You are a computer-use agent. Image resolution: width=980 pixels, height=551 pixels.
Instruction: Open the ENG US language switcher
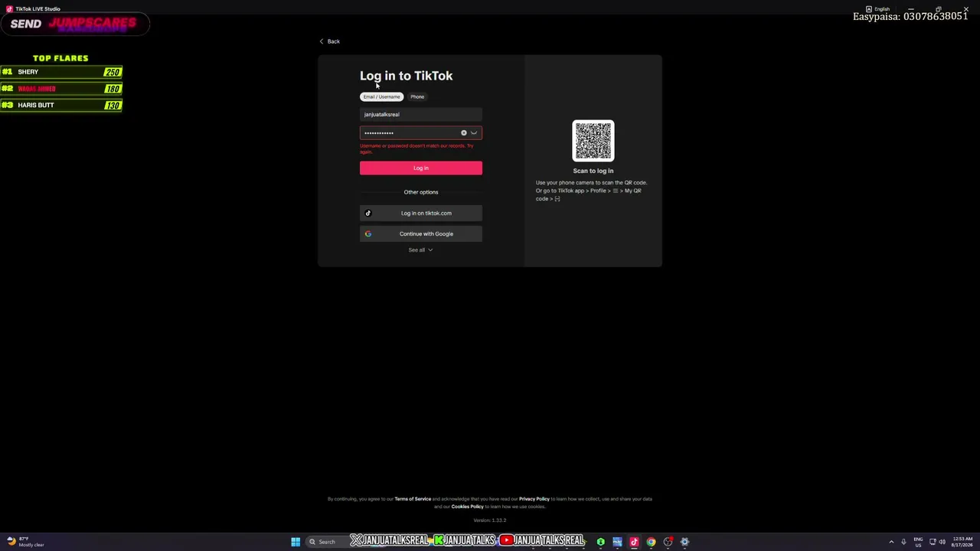pos(918,542)
